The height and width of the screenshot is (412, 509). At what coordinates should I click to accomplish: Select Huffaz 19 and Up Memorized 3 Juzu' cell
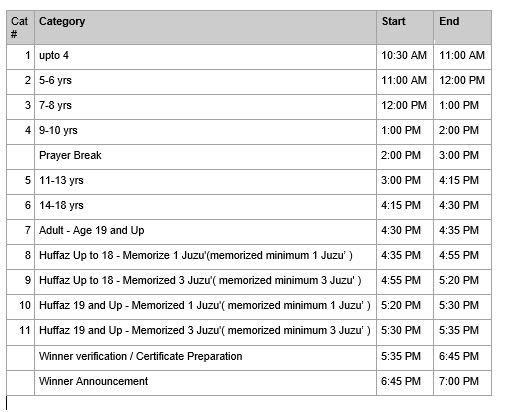point(205,332)
